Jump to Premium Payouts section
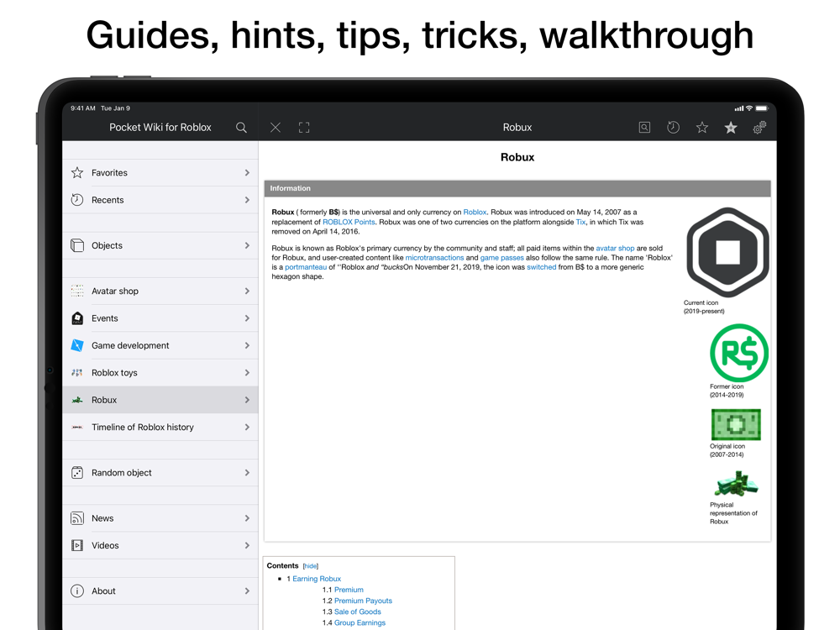 coord(363,601)
